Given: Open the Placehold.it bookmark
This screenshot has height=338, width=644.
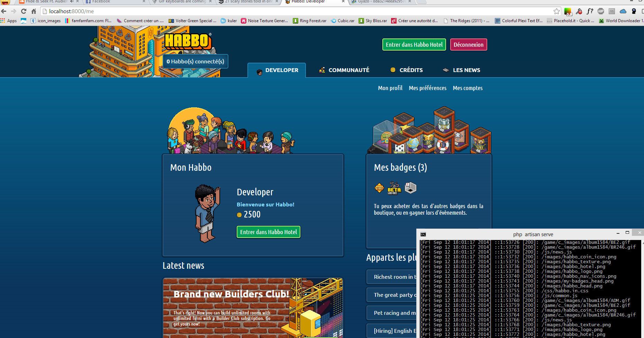Looking at the screenshot, I should click(571, 21).
